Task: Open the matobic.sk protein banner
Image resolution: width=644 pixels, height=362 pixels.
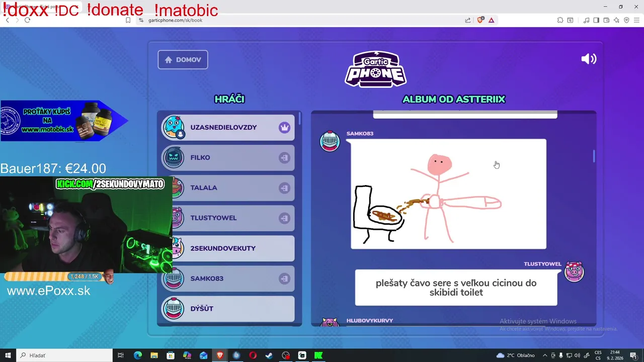Action: click(x=64, y=121)
